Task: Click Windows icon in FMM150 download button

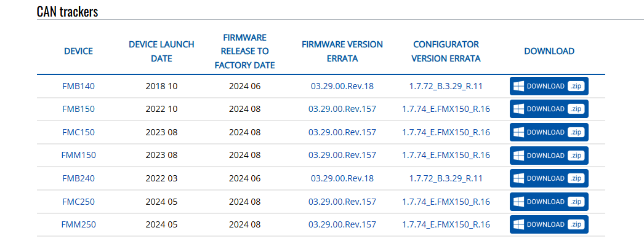Action: pos(518,155)
